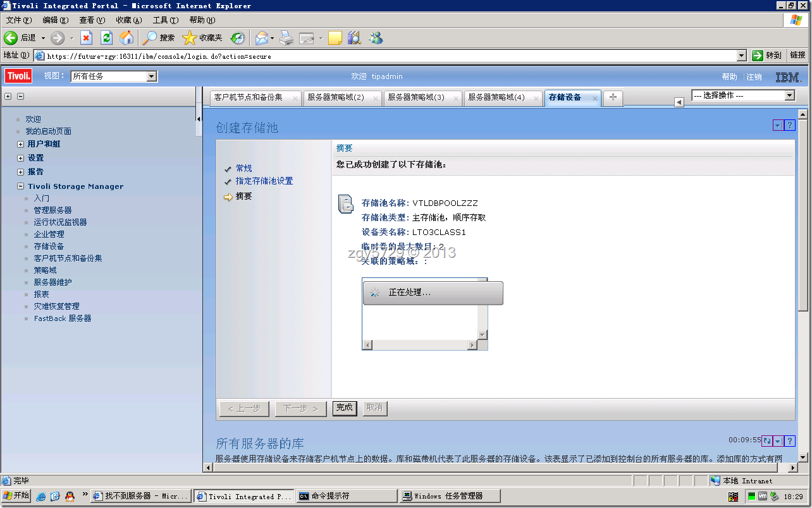812x508 pixels.
Task: Click the IE Back button
Action: 20,38
